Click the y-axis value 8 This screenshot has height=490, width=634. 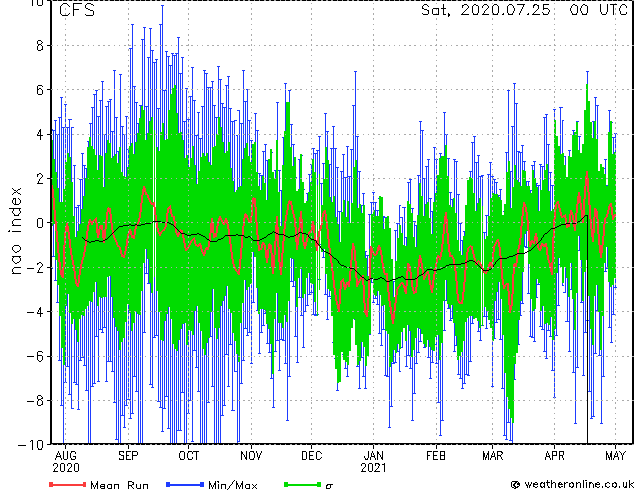[39, 46]
